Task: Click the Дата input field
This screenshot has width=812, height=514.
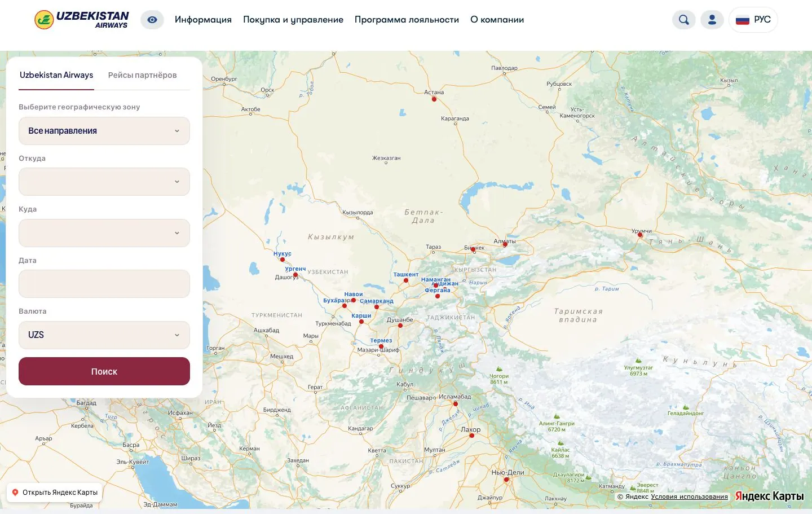Action: tap(104, 284)
